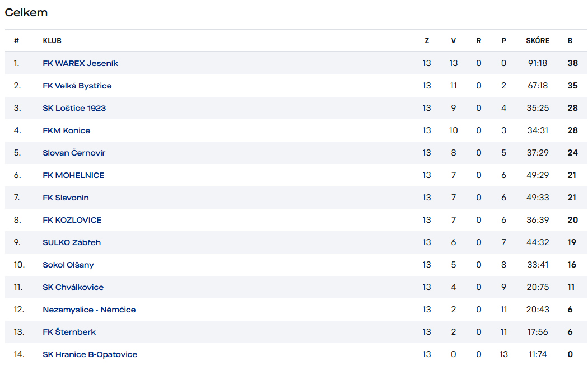Click the Z matches played column header
Image resolution: width=588 pixels, height=370 pixels.
click(427, 41)
